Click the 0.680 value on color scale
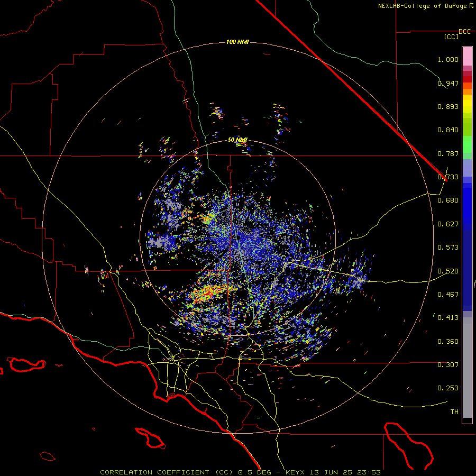The width and height of the screenshot is (476, 476). [448, 200]
